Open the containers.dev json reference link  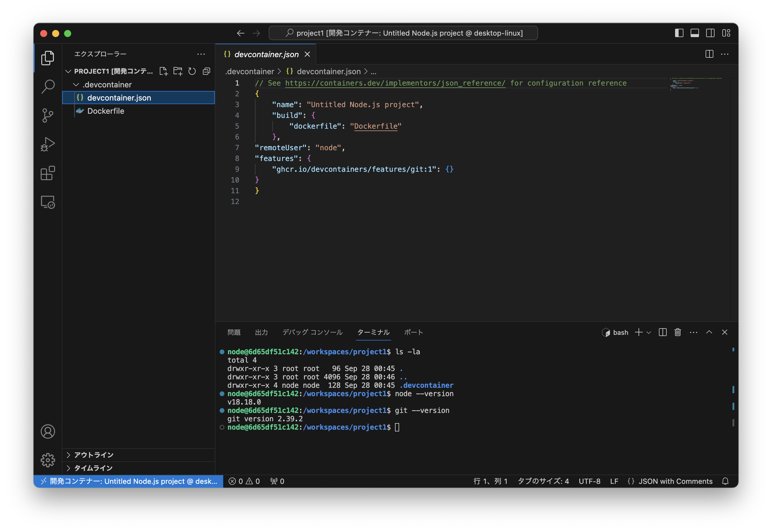pyautogui.click(x=395, y=83)
